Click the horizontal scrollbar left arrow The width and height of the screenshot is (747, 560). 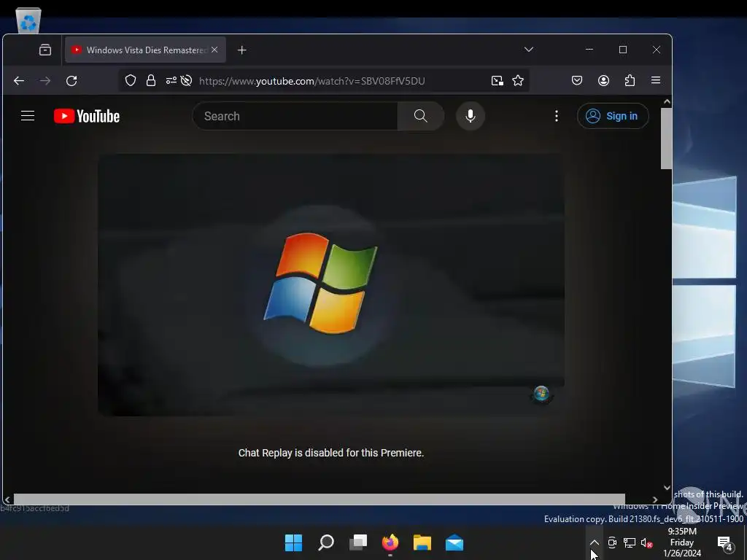pyautogui.click(x=7, y=499)
